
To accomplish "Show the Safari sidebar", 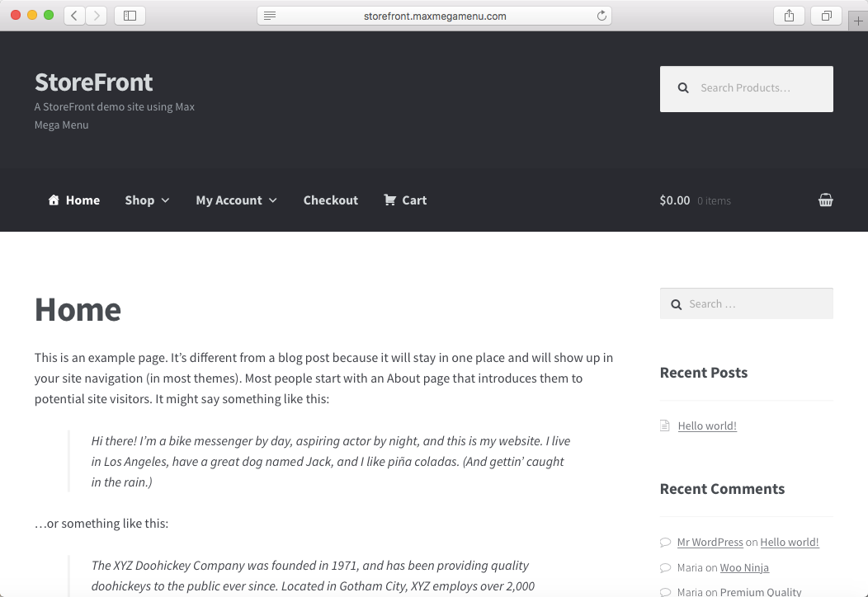I will [x=130, y=16].
